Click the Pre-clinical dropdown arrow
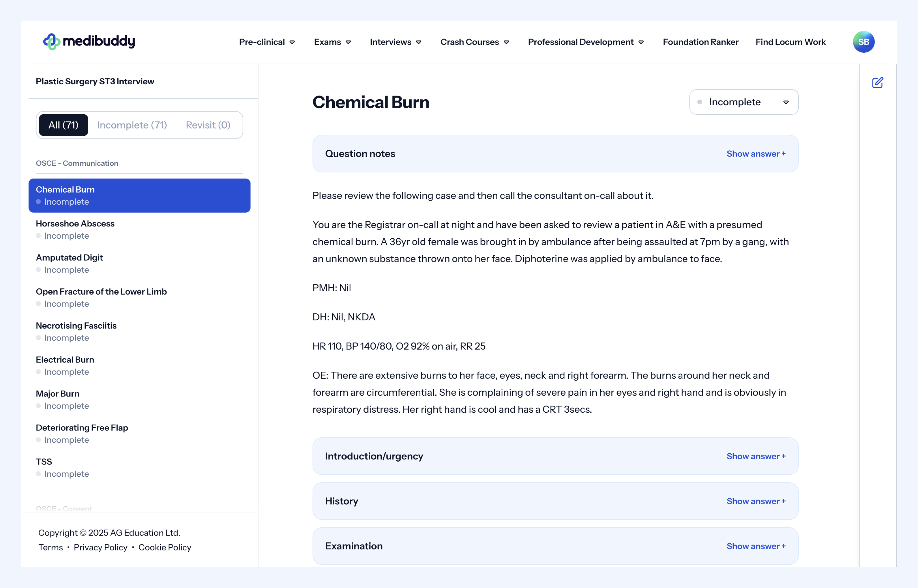 [x=292, y=42]
